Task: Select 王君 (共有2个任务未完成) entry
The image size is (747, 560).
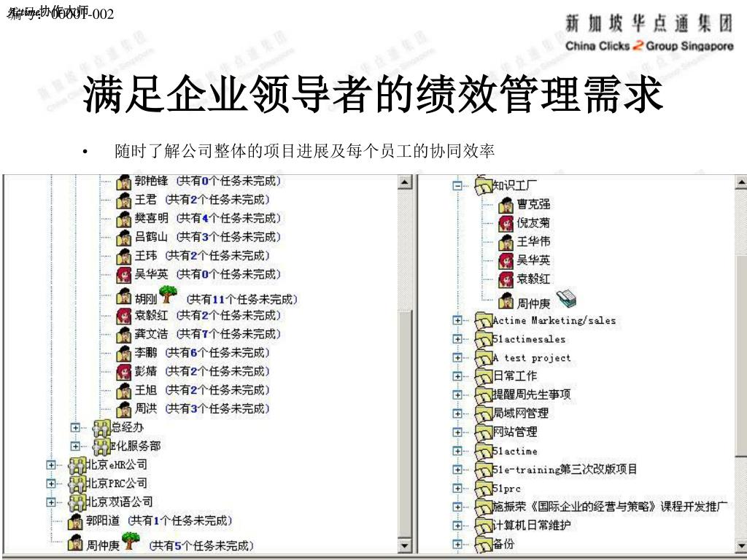Action: coord(202,200)
